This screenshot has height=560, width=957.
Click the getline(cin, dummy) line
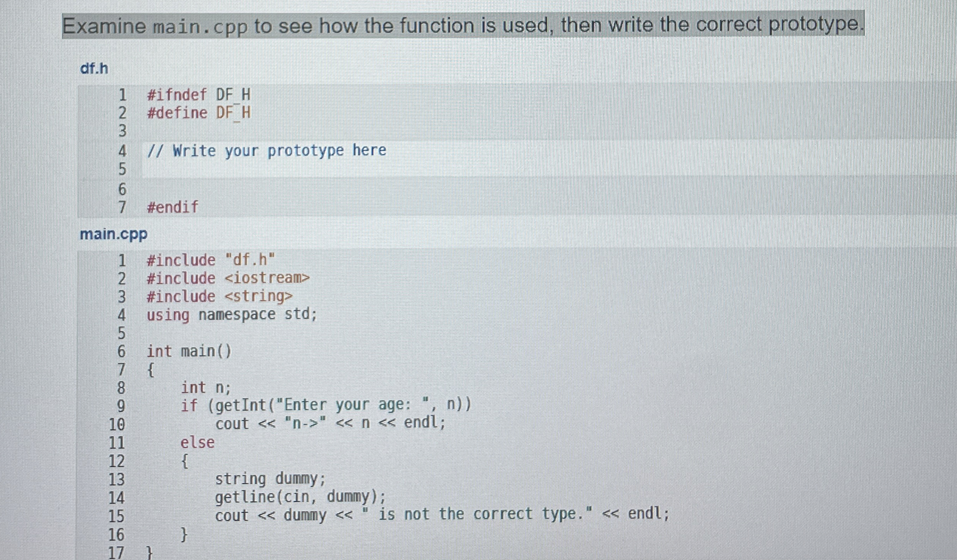tap(300, 497)
